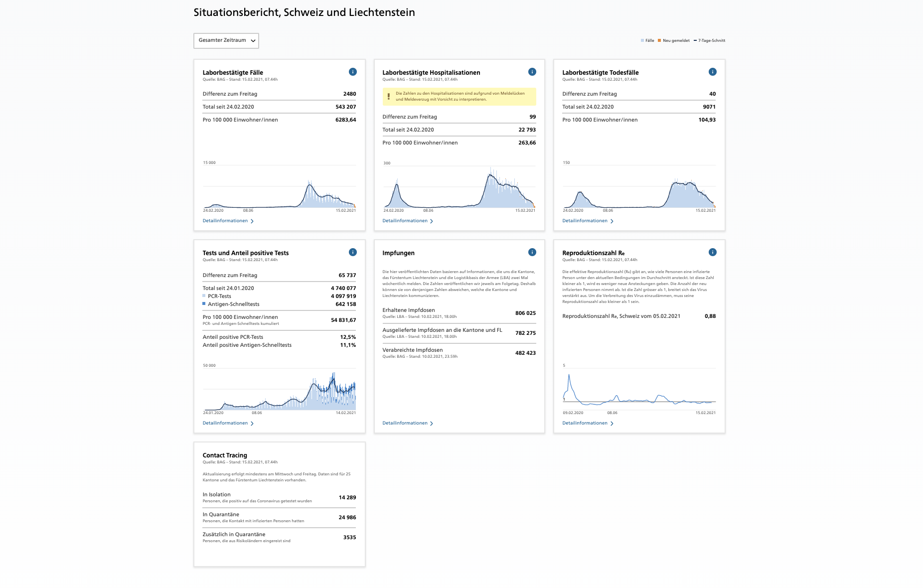Click the Laborbestätigte Fälle bar chart
The width and height of the screenshot is (923, 588).
tap(280, 185)
